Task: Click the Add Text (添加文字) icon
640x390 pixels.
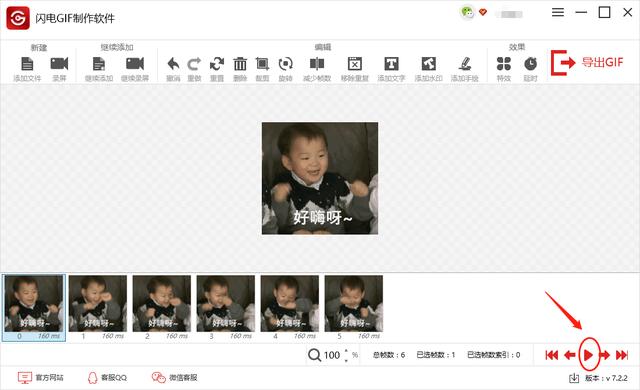Action: point(391,64)
